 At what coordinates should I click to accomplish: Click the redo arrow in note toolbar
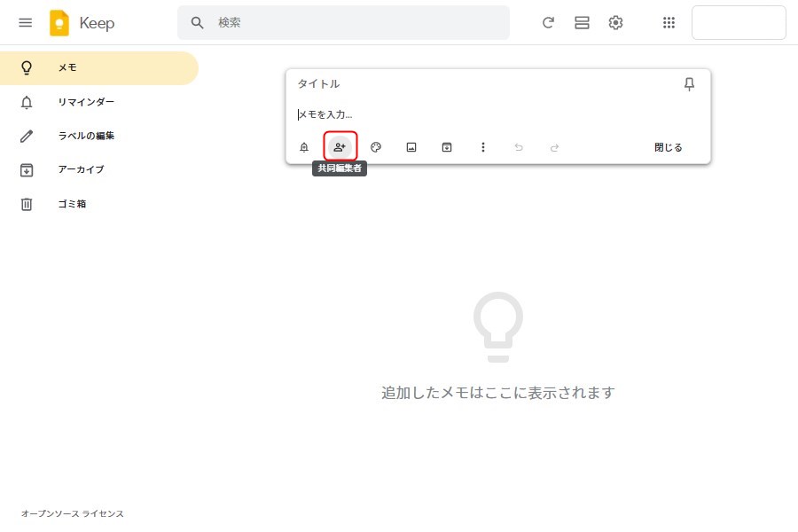pos(554,147)
